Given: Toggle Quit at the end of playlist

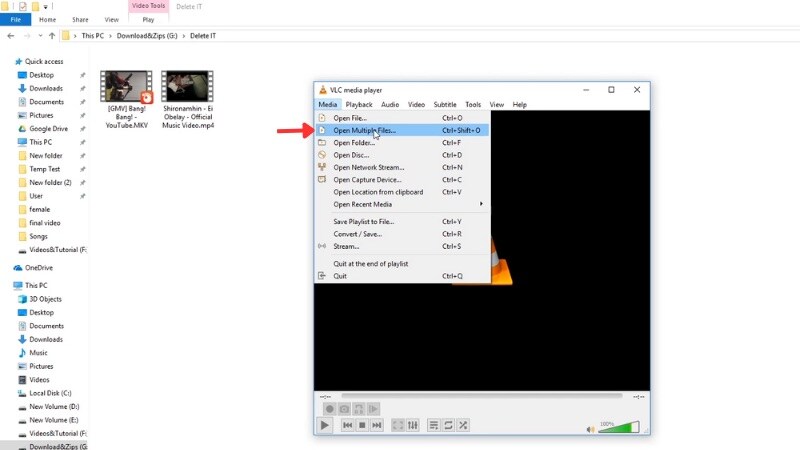Looking at the screenshot, I should click(403, 264).
